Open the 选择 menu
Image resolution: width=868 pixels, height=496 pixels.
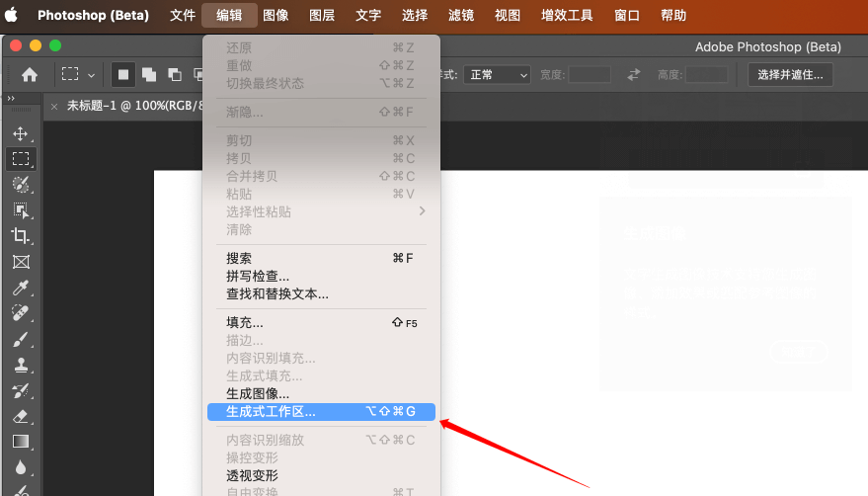point(415,15)
